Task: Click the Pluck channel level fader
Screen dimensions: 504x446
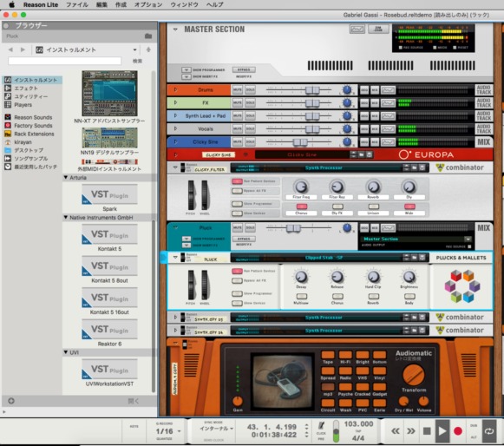Action: coord(293,228)
